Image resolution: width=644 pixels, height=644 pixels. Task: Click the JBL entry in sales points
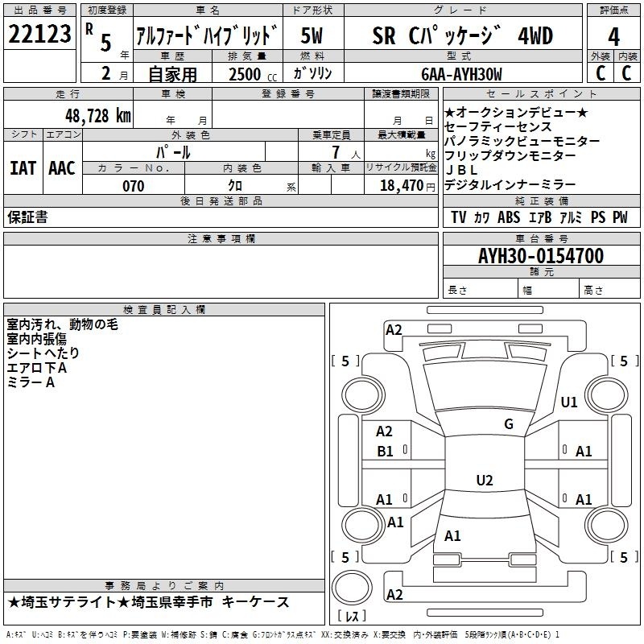tap(461, 170)
